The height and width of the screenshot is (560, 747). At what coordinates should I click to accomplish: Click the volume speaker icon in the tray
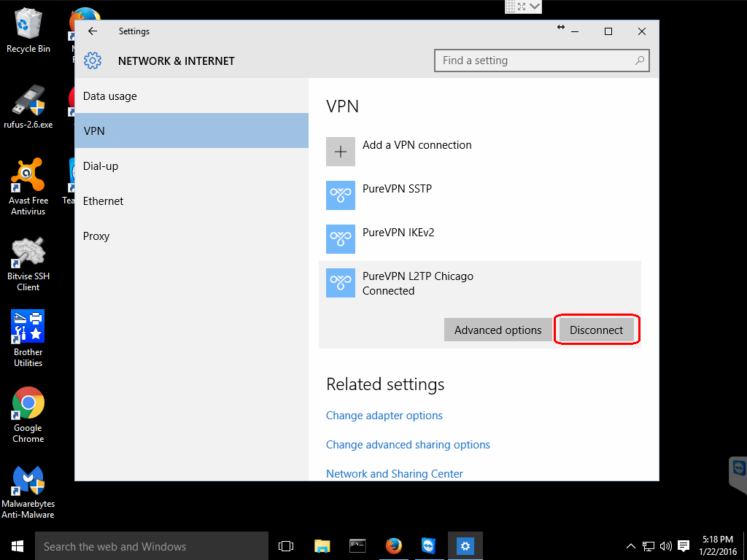click(666, 546)
